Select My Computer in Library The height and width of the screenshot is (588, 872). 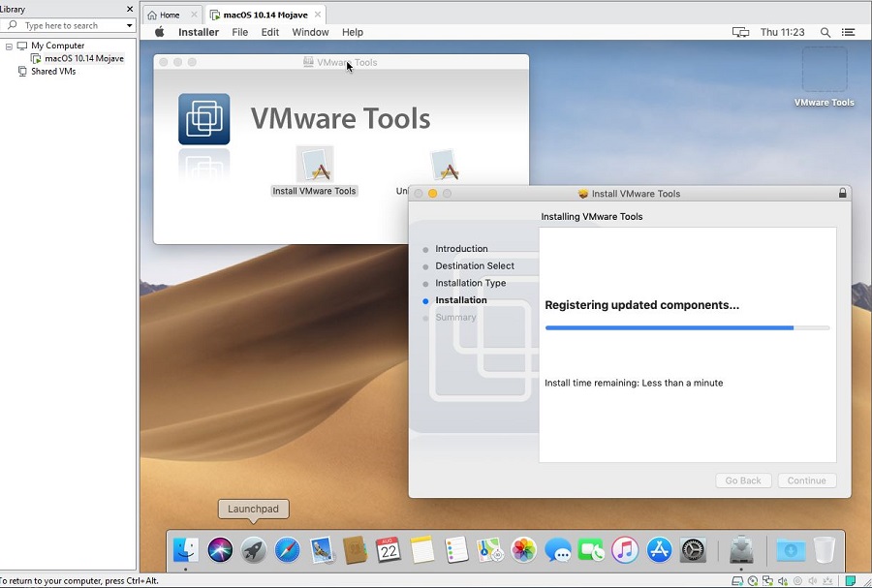(57, 46)
